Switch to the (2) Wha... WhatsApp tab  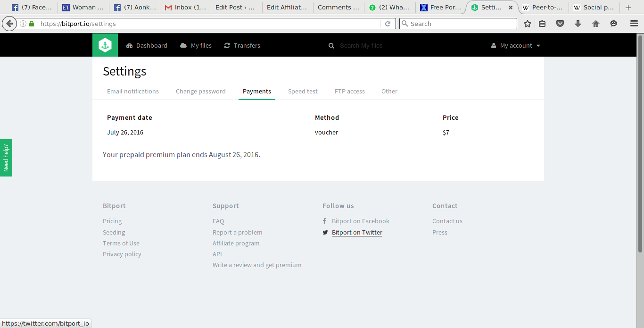point(389,8)
